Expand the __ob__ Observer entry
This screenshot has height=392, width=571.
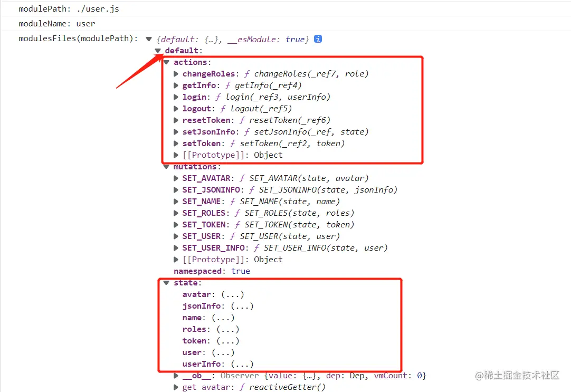pos(176,376)
